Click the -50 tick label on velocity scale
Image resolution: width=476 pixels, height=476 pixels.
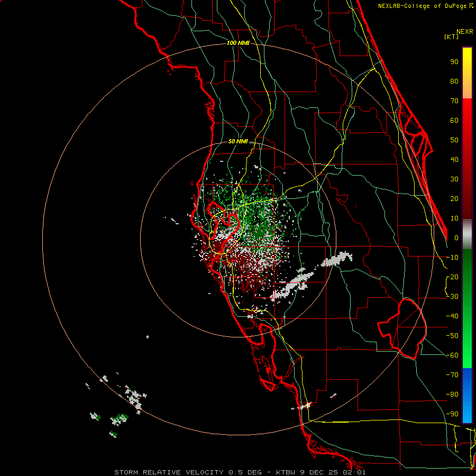click(x=452, y=336)
